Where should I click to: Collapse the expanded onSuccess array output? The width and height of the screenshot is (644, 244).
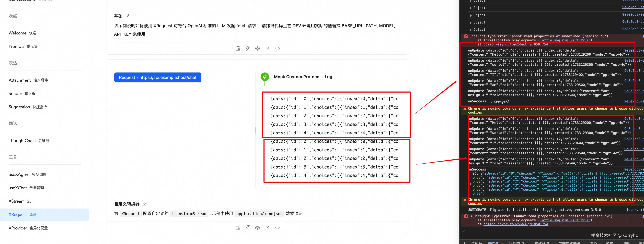click(x=471, y=184)
